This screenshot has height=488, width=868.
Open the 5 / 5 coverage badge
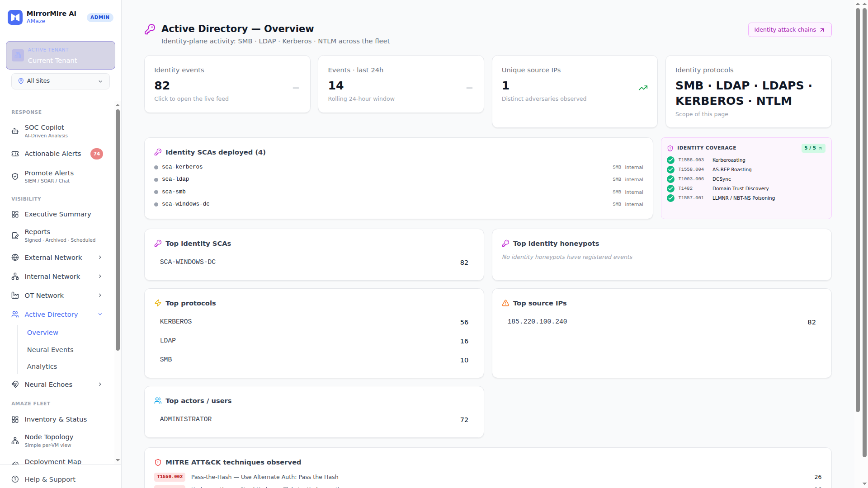[x=813, y=148]
